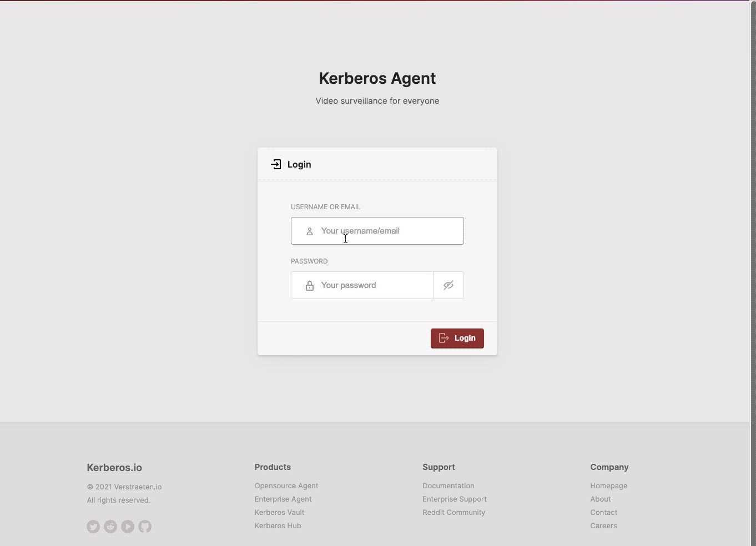Click the YouTube icon in the footer
Screen dimensions: 756x546
coord(127,526)
